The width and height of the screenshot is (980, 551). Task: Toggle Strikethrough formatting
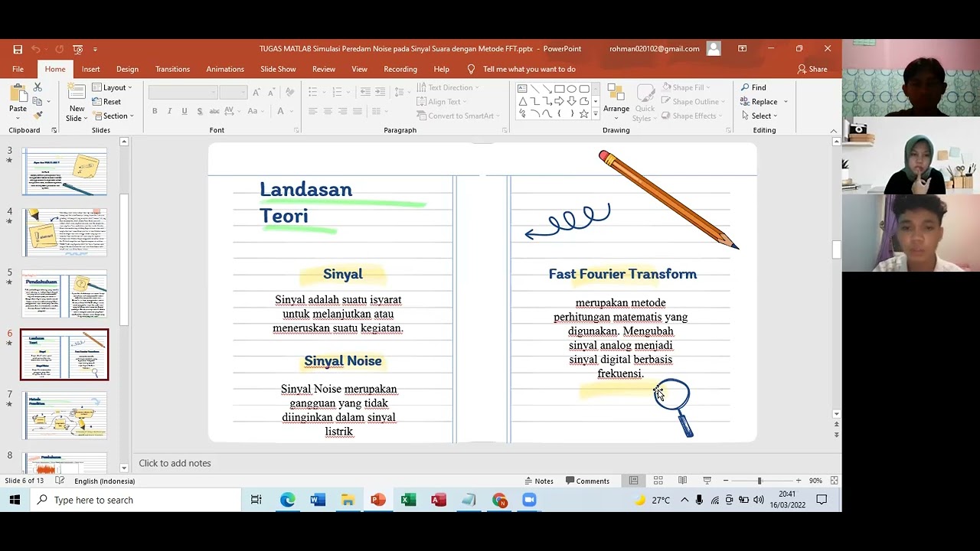click(215, 111)
